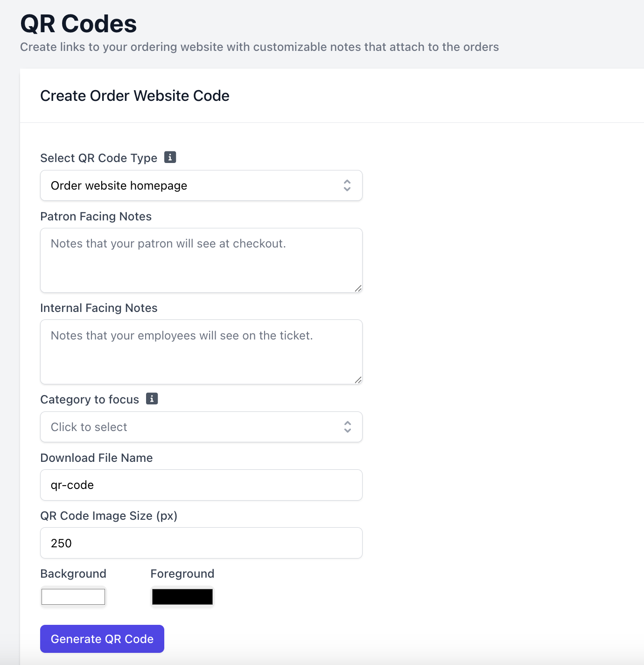
Task: Select the qr-code file name field
Action: [x=201, y=485]
